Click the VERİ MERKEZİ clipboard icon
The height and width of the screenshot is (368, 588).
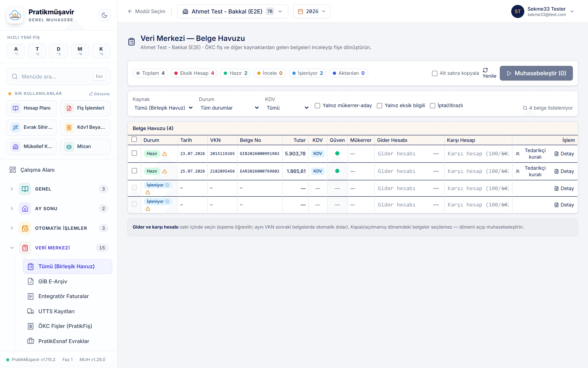click(25, 248)
